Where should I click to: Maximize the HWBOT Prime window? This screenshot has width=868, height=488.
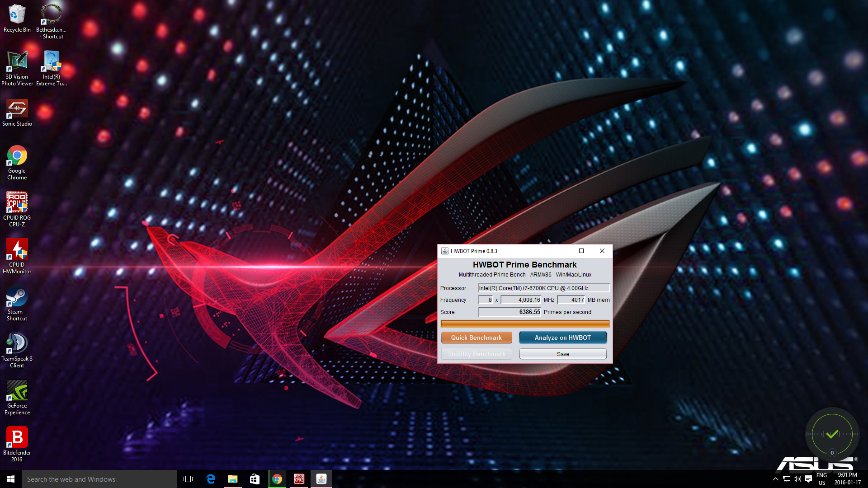click(581, 251)
